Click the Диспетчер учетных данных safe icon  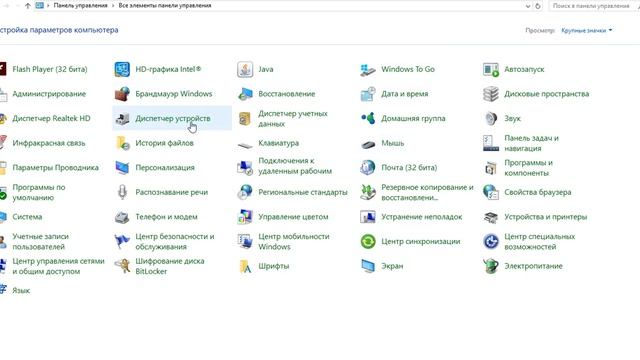click(x=245, y=118)
